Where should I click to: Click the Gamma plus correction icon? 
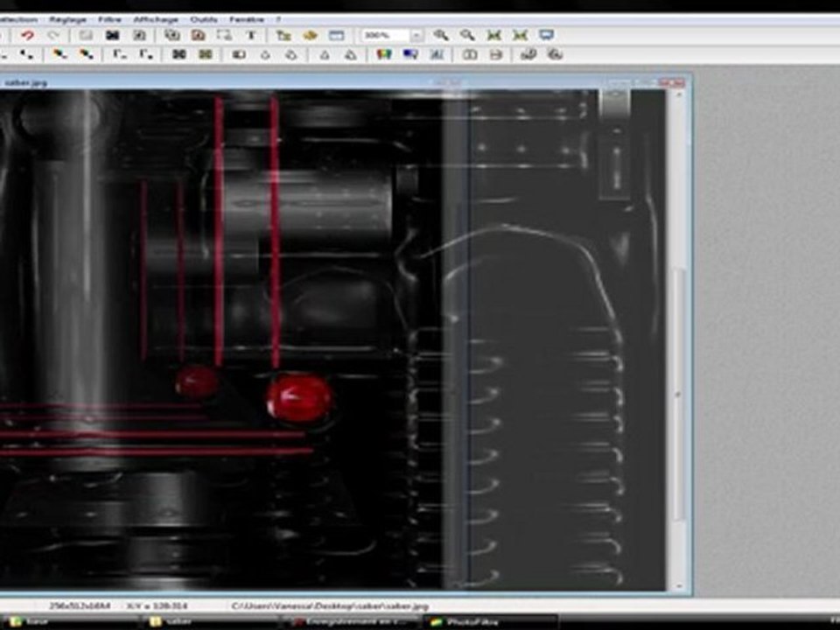click(x=146, y=54)
